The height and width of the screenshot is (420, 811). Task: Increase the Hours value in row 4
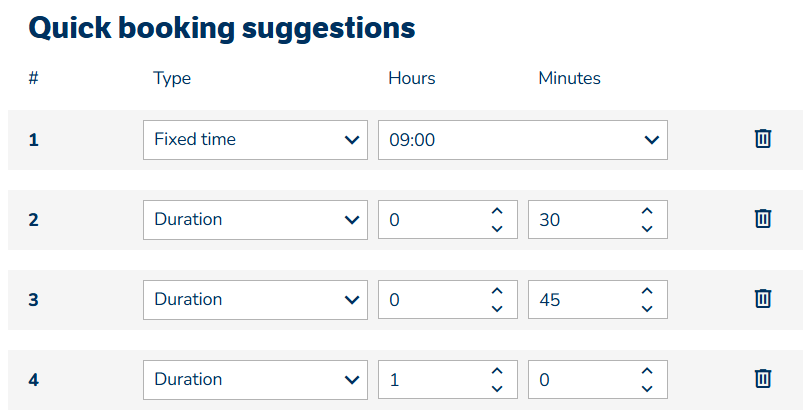coord(497,371)
